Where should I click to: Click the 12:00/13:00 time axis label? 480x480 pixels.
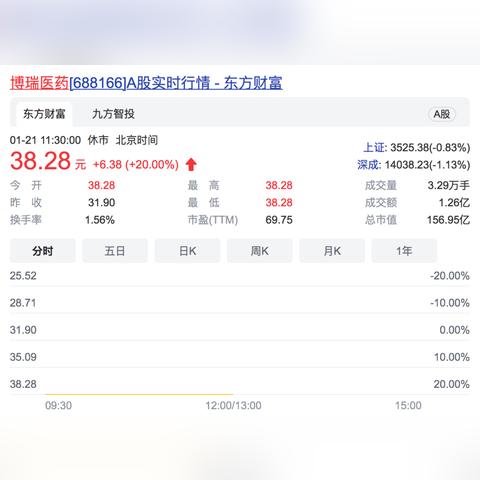tap(233, 405)
